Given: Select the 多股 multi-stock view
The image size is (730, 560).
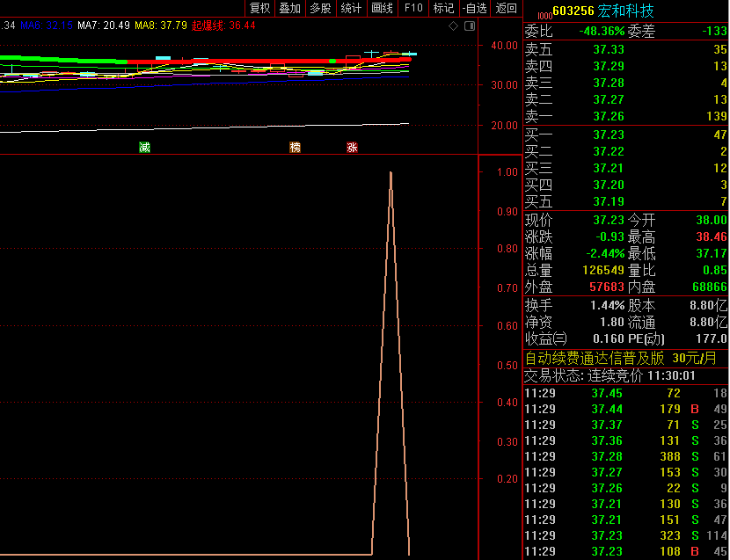Looking at the screenshot, I should coord(320,8).
